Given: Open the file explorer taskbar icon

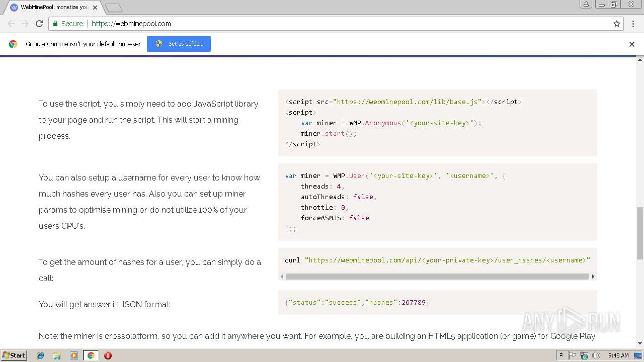Looking at the screenshot, I should click(57, 355).
